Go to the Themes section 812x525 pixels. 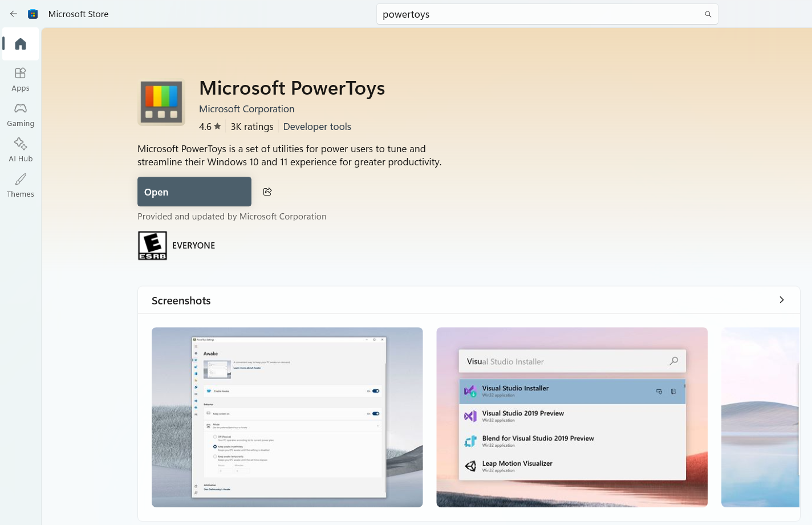[x=21, y=185]
